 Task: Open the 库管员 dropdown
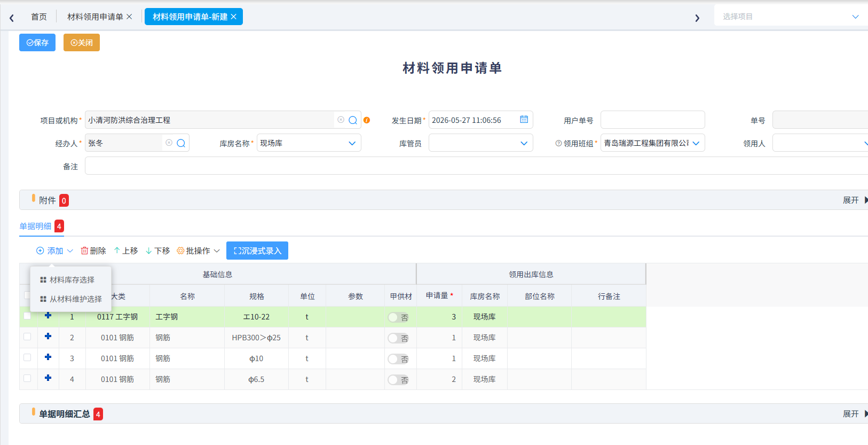(x=481, y=143)
